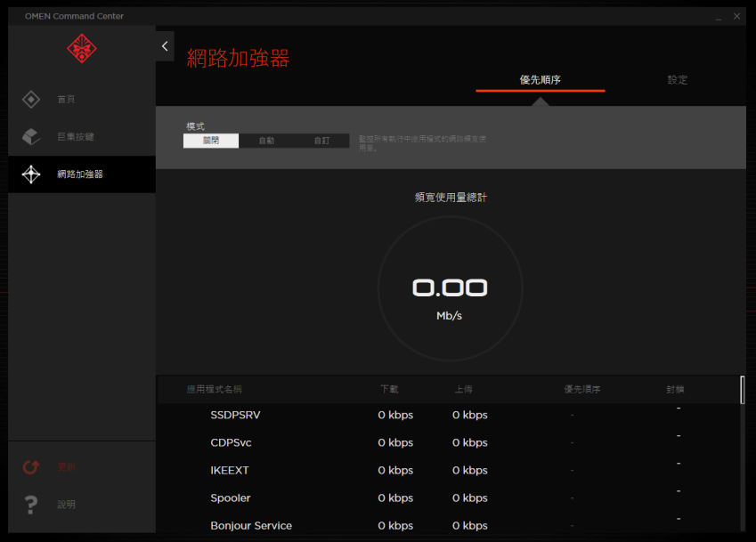Click the application list scrollbar thumb

pyautogui.click(x=742, y=390)
